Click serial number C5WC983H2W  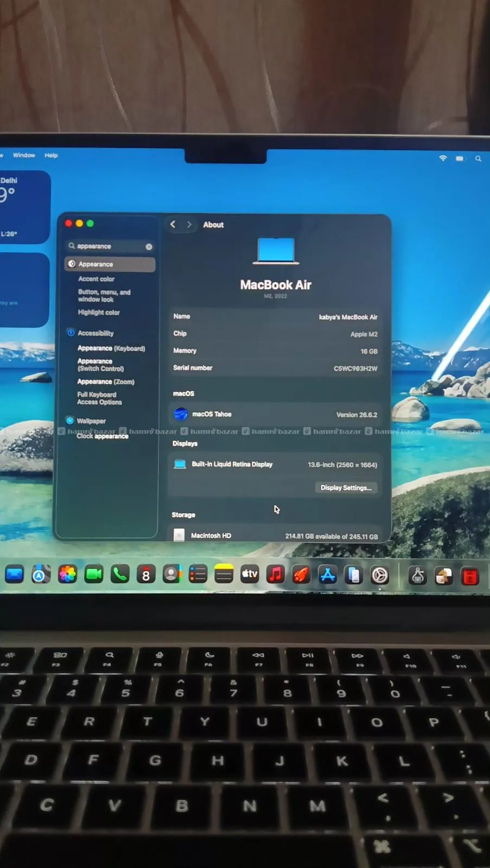[x=355, y=368]
